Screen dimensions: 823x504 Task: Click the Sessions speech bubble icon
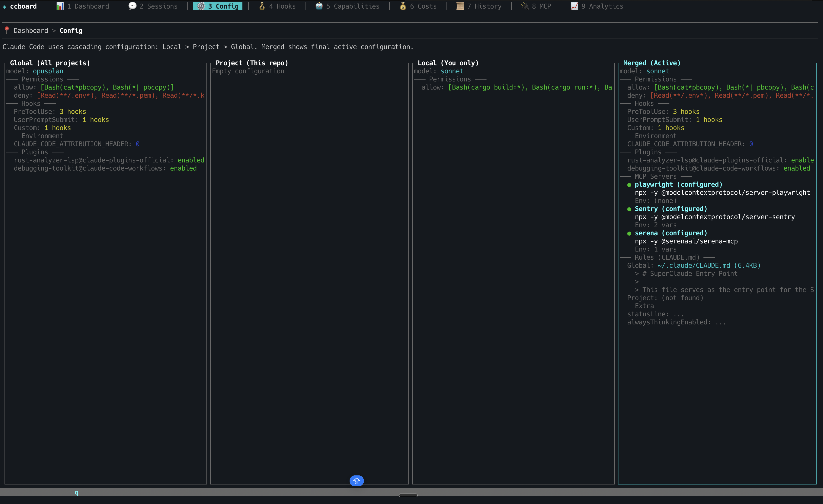[x=132, y=6]
